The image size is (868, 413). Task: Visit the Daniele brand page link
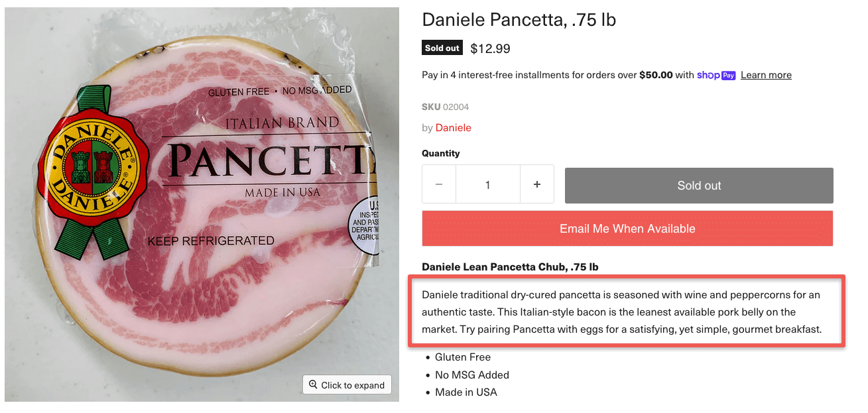[453, 127]
